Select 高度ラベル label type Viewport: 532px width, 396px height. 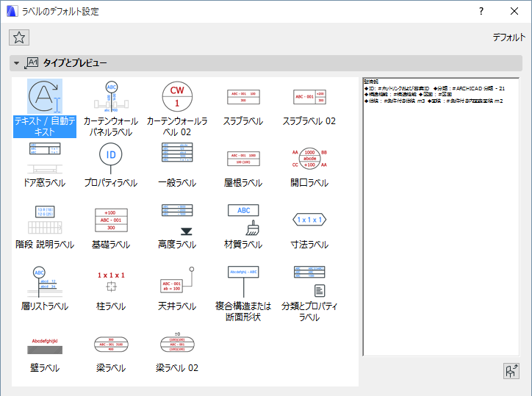pyautogui.click(x=177, y=227)
